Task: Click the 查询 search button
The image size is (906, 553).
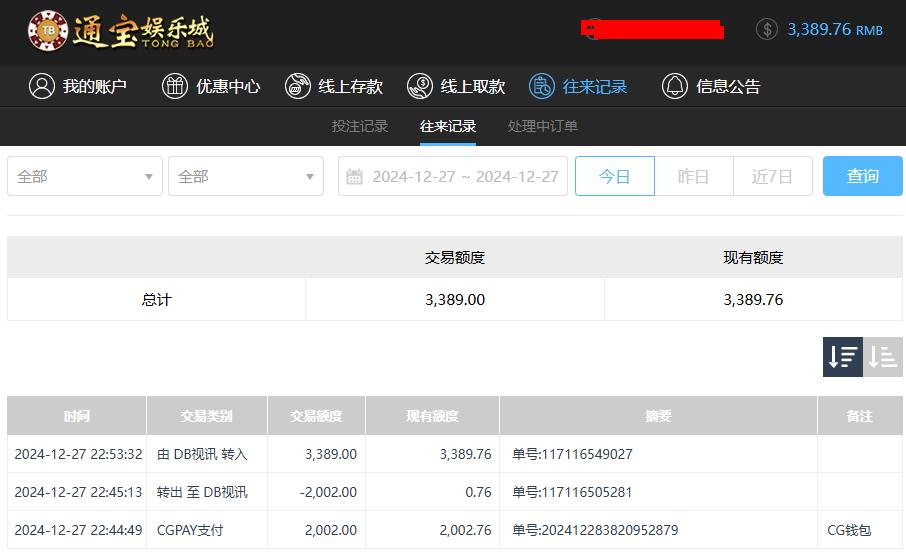Action: point(863,176)
